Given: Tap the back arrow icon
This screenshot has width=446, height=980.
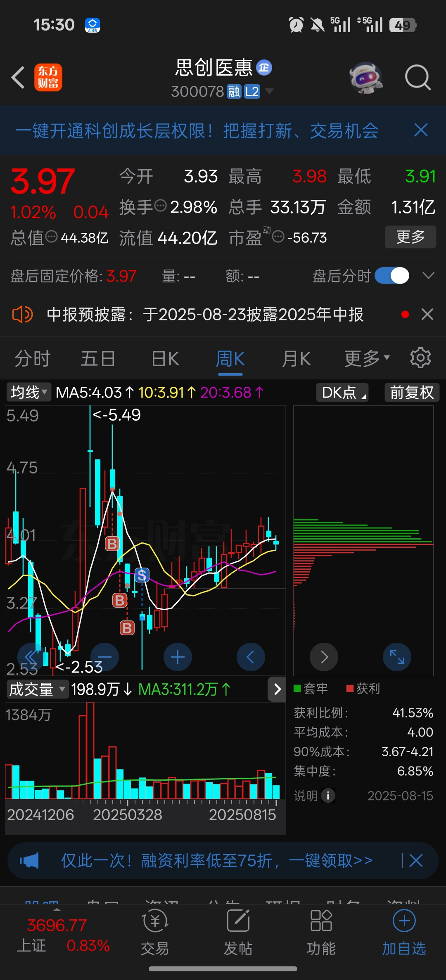Looking at the screenshot, I should click(x=18, y=77).
